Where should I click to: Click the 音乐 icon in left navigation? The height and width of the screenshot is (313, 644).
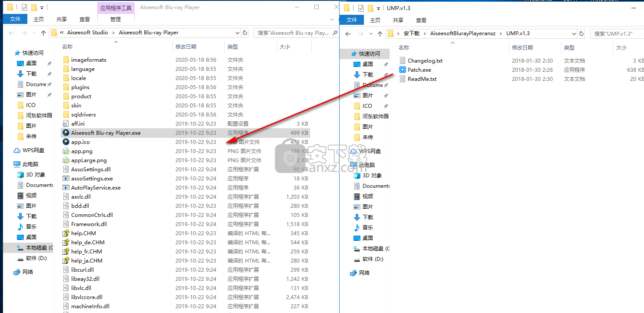click(20, 227)
